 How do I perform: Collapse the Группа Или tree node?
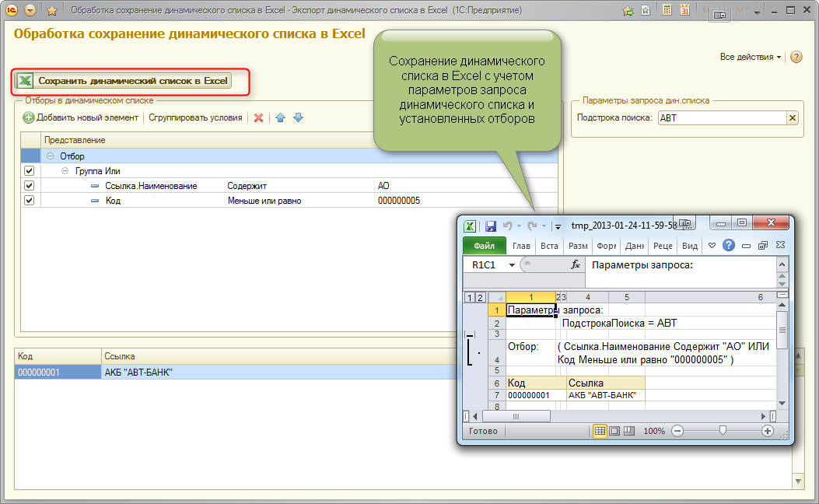[x=65, y=171]
